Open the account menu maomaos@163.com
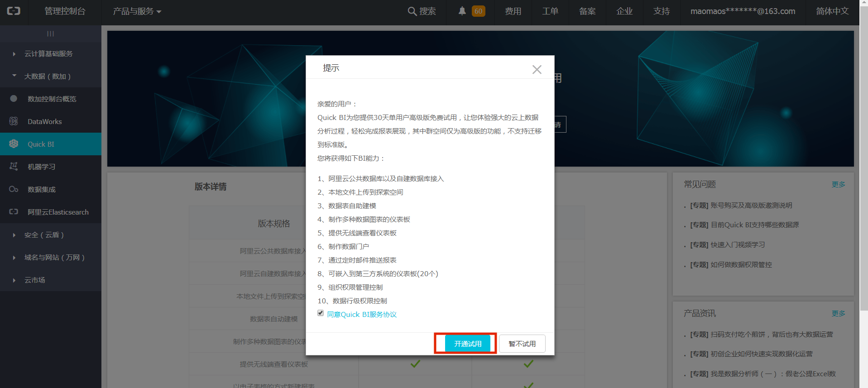 coord(743,11)
